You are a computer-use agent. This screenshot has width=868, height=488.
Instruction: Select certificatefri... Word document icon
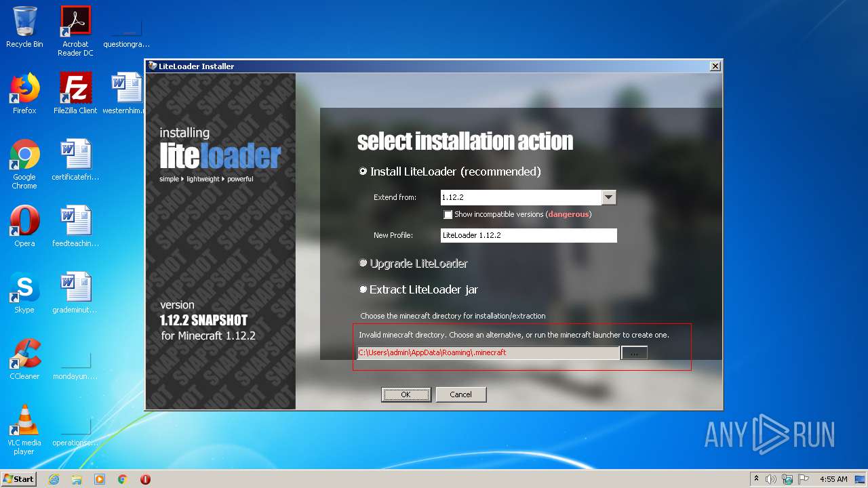pos(75,160)
